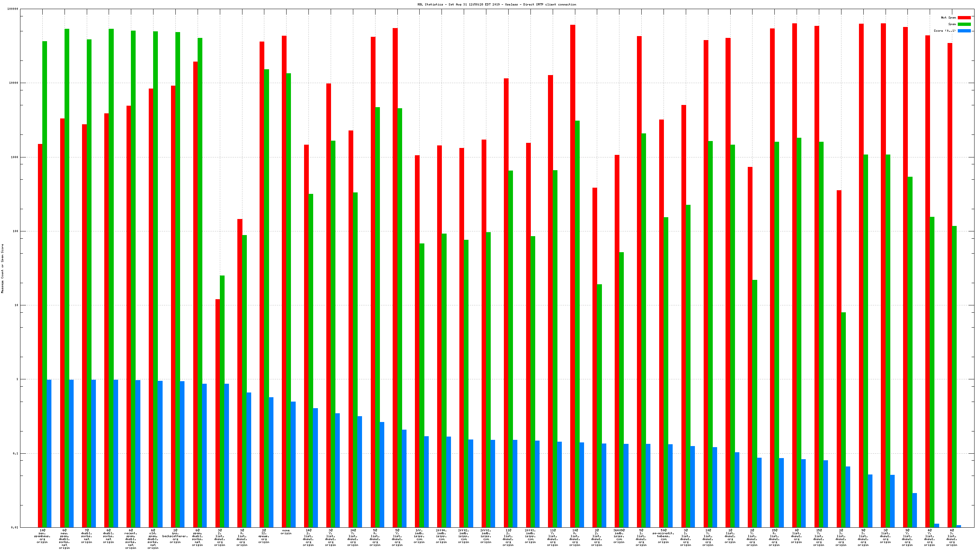980x551 pixels.
Task: Click the green Spam bar for 12.apews.org
Action: point(266,298)
